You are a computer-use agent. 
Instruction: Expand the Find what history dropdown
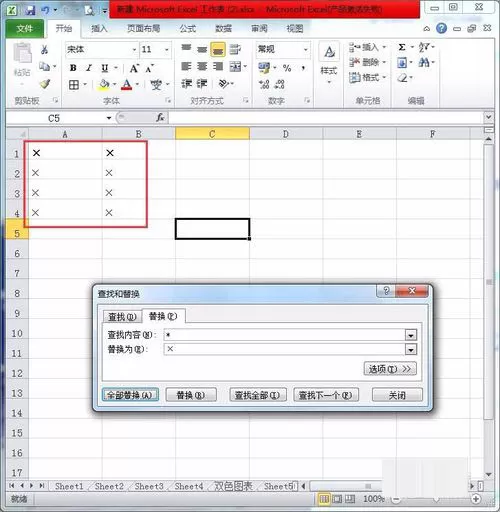pyautogui.click(x=411, y=335)
